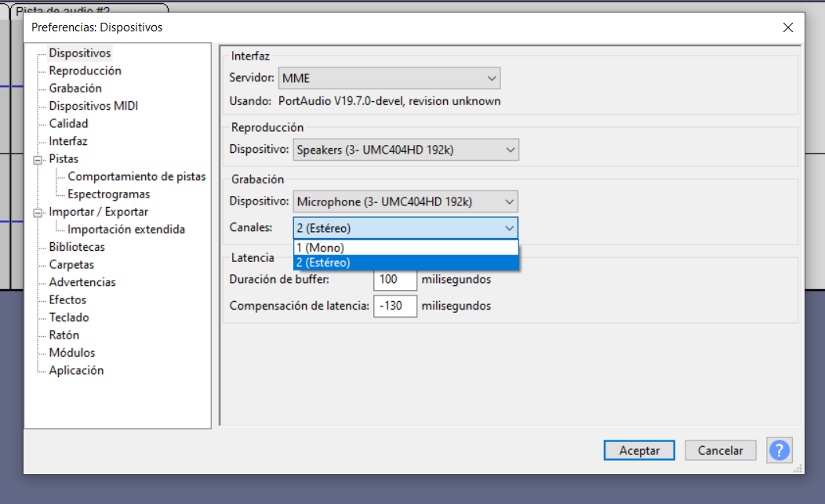This screenshot has width=825, height=504.
Task: Choose 1 (Mono) from the channels list
Action: tap(405, 248)
